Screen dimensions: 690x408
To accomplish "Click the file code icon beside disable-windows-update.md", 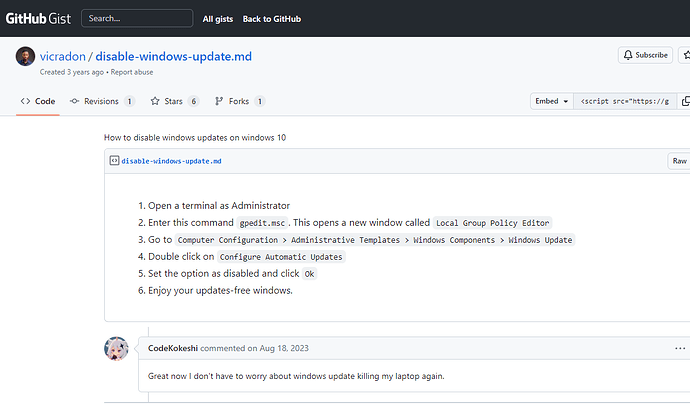I will tap(114, 160).
